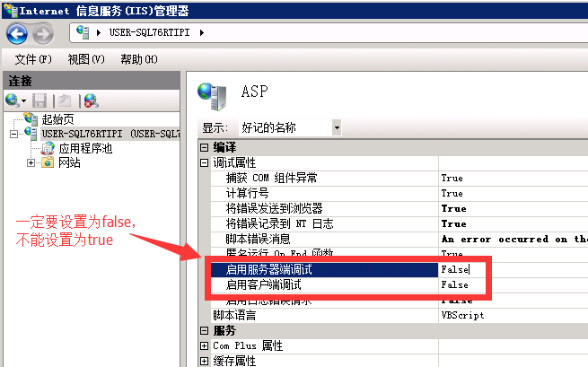Click the save floppy disk icon
The height and width of the screenshot is (367, 588).
tap(39, 101)
